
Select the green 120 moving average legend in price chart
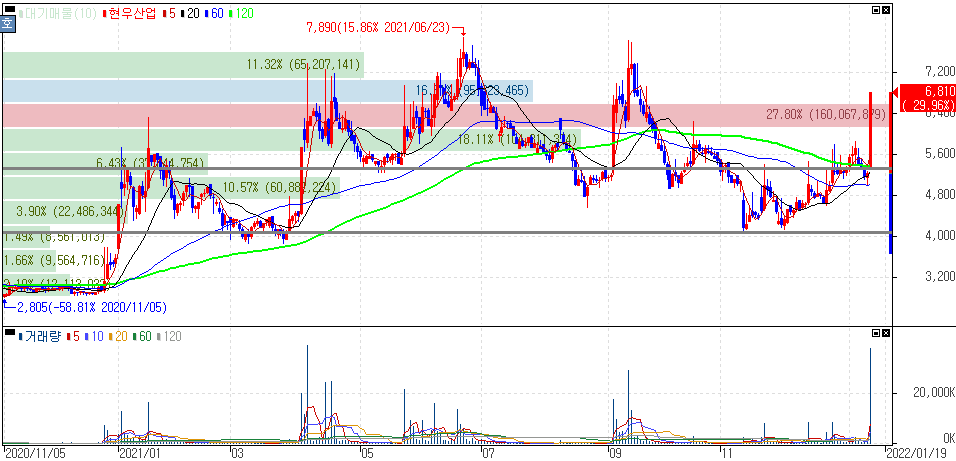241,13
